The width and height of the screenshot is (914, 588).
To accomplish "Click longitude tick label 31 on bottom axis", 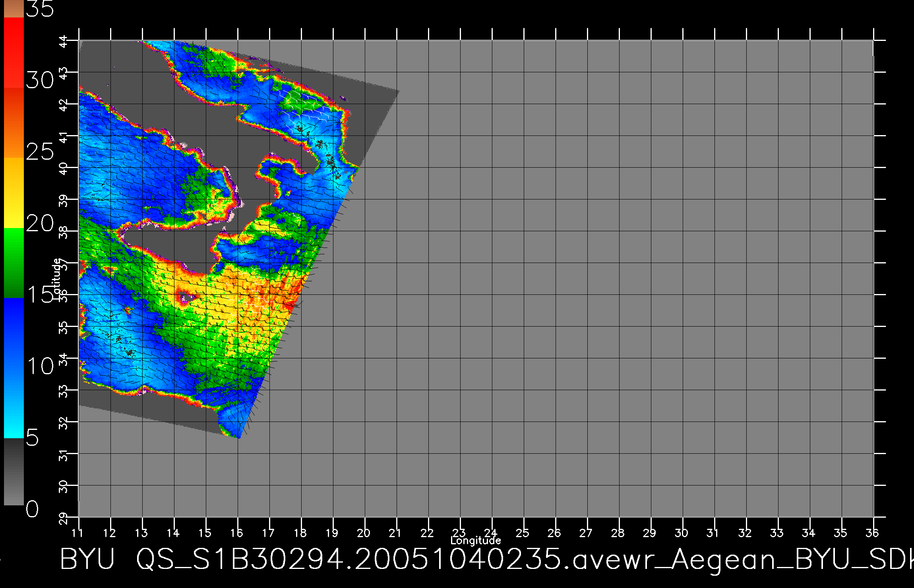I will (713, 532).
